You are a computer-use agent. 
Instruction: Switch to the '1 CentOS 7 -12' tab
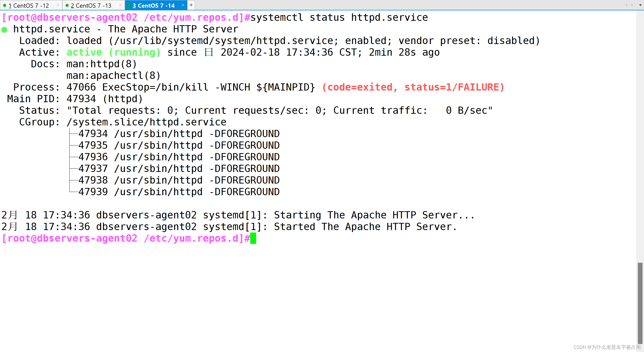[x=31, y=5]
